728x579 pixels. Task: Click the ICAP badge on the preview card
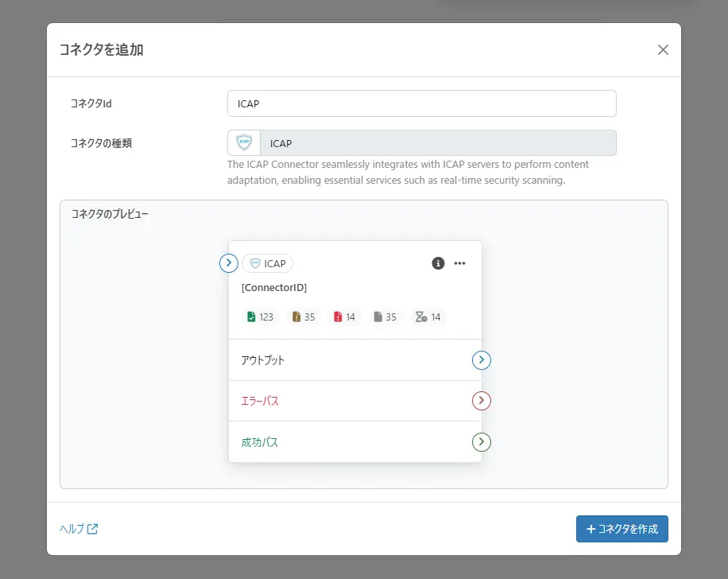[268, 263]
